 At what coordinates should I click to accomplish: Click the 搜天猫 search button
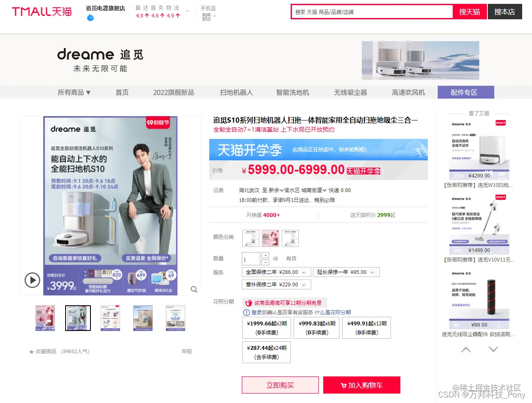coord(470,12)
